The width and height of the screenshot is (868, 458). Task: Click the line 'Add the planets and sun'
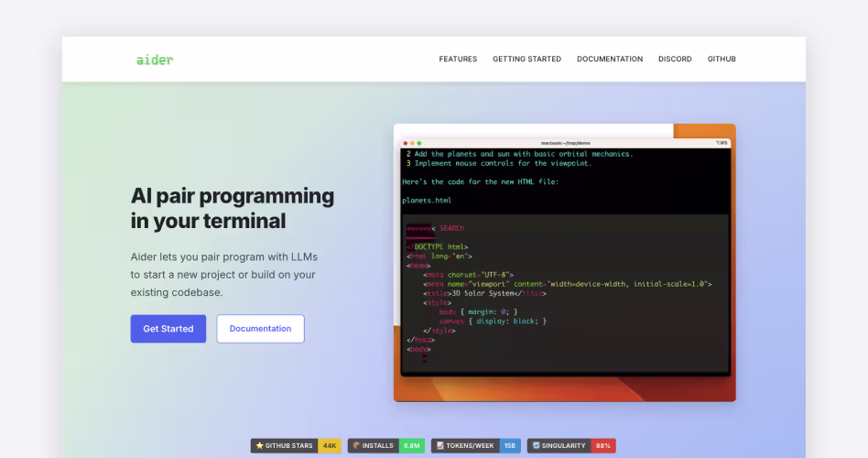523,154
